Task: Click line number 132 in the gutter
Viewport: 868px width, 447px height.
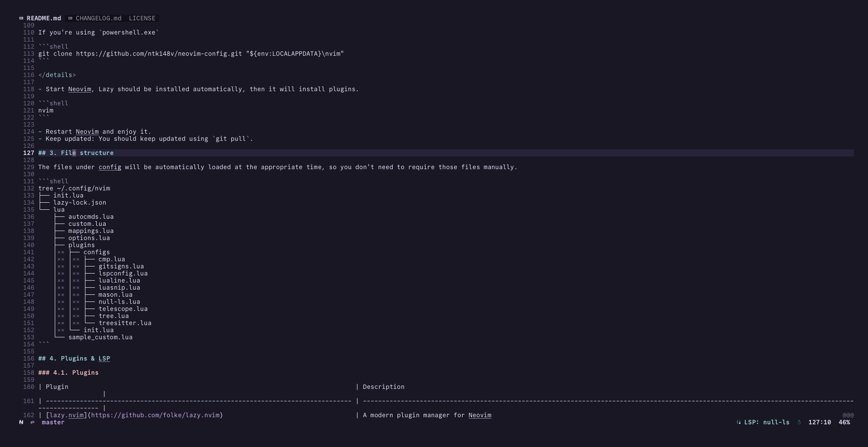Action: [28, 189]
